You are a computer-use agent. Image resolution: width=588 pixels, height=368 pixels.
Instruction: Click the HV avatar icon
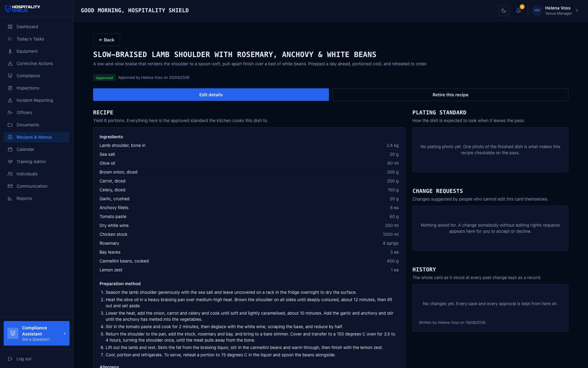coord(537,10)
